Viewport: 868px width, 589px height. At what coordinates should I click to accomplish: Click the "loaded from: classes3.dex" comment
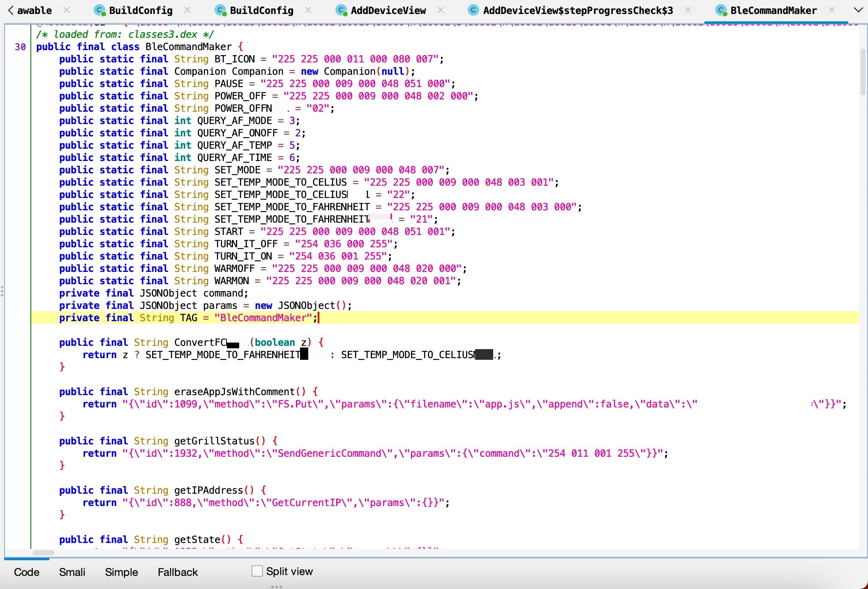click(125, 35)
